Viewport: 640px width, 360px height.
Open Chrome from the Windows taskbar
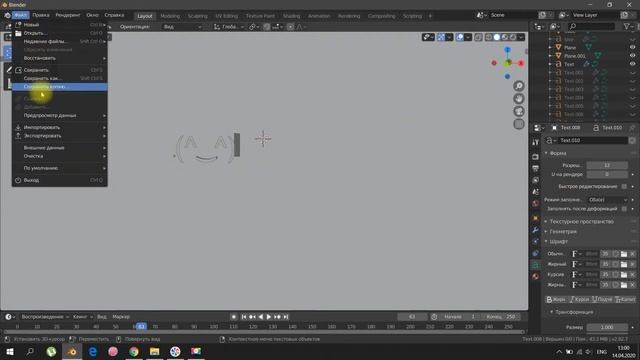133,351
